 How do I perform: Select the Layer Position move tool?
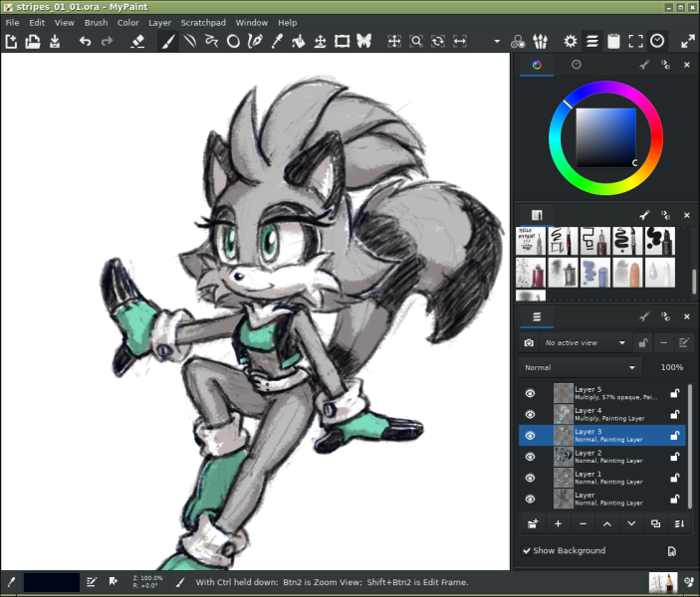(x=320, y=42)
